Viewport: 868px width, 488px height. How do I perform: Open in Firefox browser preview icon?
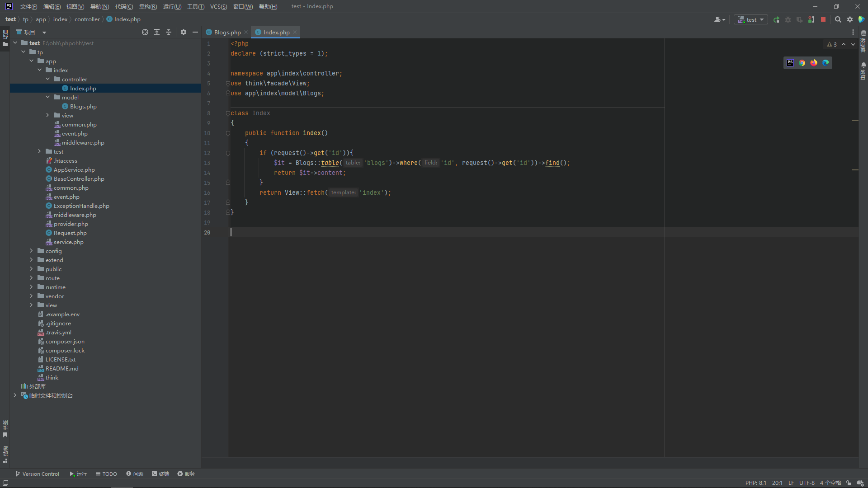814,63
